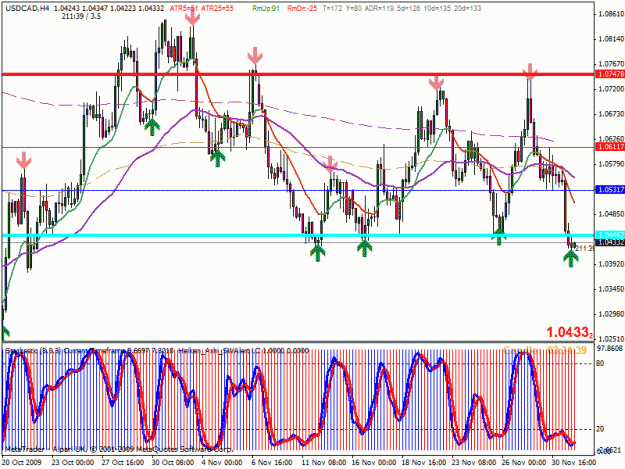Click the large red 1.0433 price display
Viewport: 625px width, 469px height.
[x=569, y=332]
